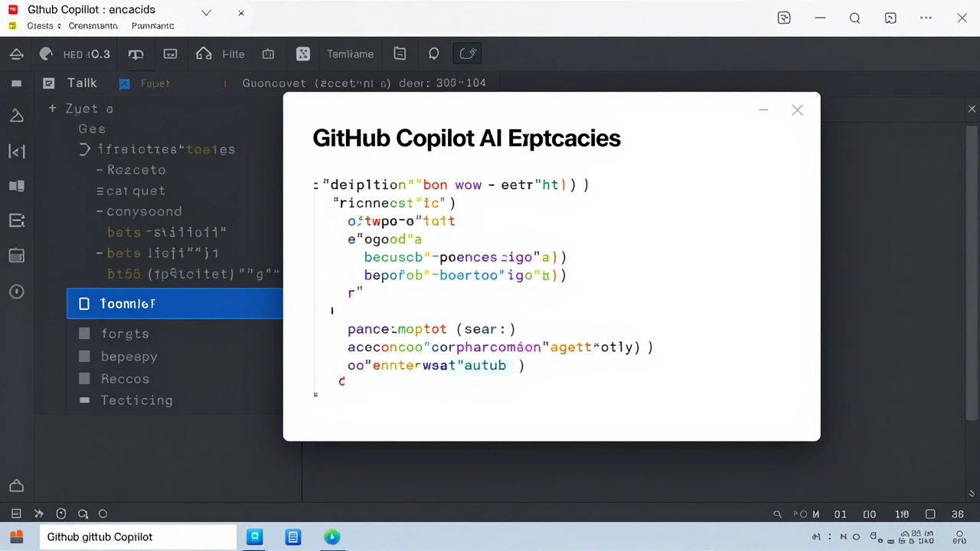Click the bottom-most icon in left sidebar
The image size is (980, 551).
click(16, 486)
